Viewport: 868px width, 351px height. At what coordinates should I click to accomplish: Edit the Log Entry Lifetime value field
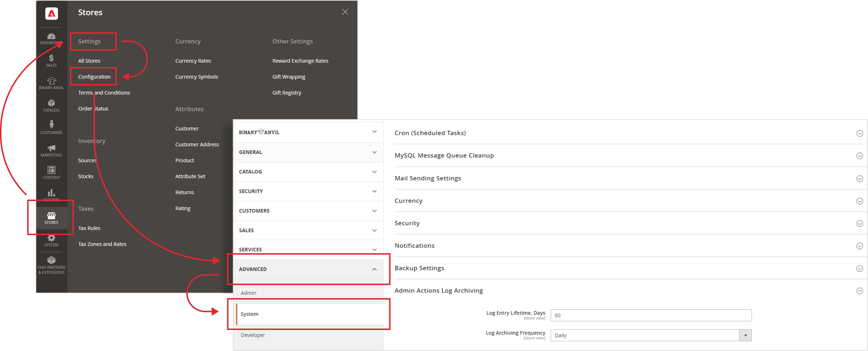point(651,315)
